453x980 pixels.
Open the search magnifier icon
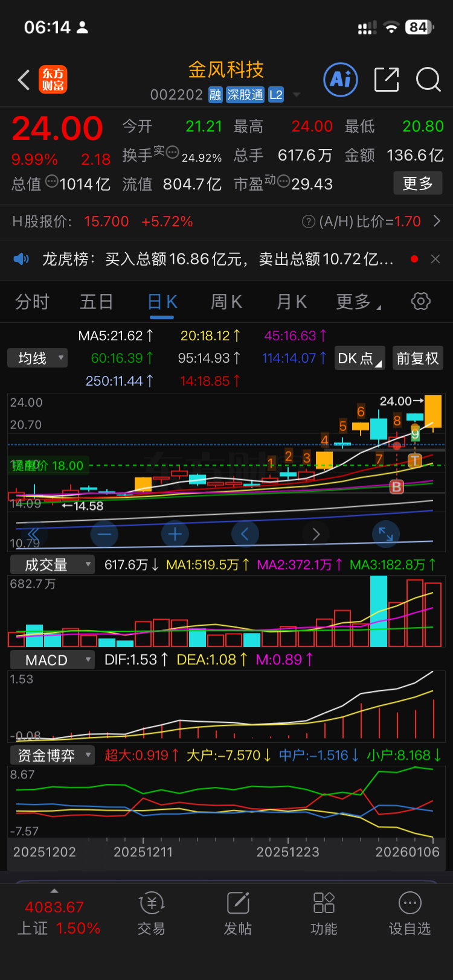(428, 80)
